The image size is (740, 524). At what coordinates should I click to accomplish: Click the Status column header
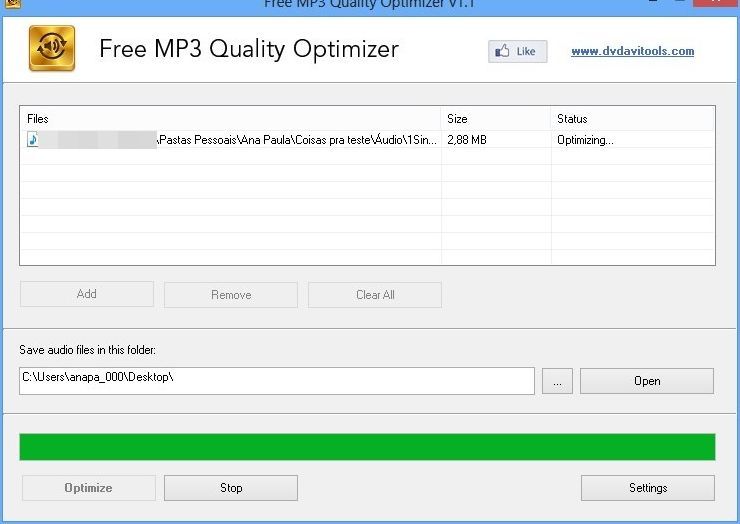coord(632,118)
